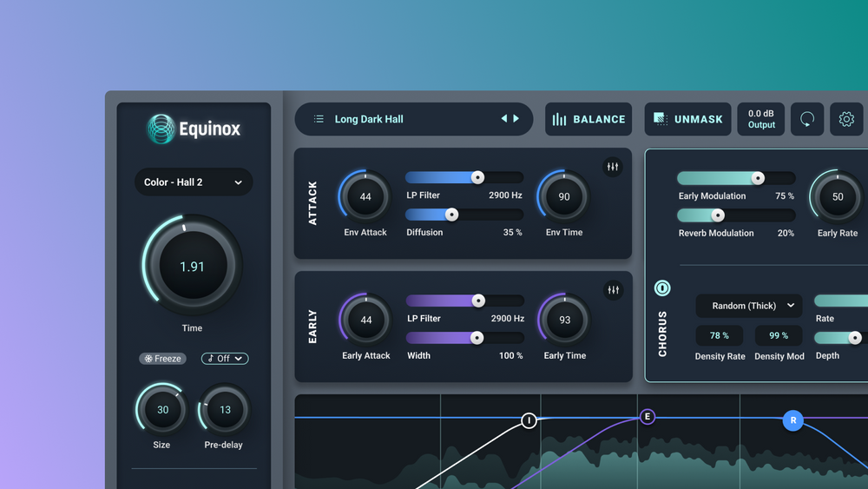Click the Equinox logo icon

click(161, 129)
